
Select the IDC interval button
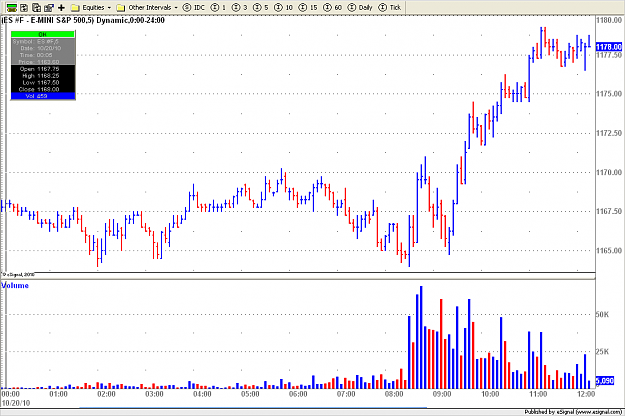[x=194, y=8]
